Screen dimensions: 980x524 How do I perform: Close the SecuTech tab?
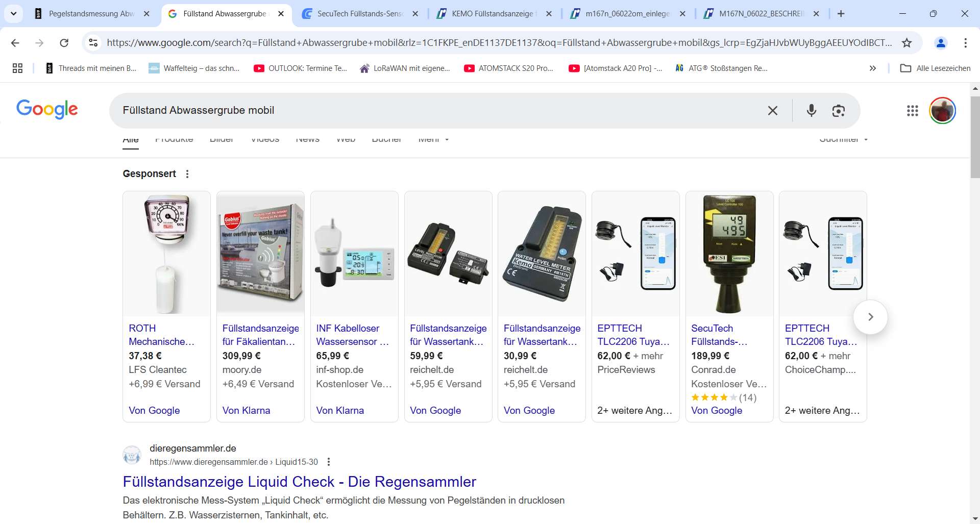tap(415, 14)
